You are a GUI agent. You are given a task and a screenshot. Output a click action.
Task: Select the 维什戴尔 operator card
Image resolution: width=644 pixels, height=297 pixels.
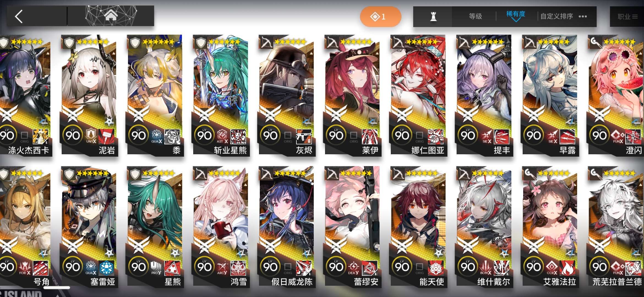click(484, 226)
